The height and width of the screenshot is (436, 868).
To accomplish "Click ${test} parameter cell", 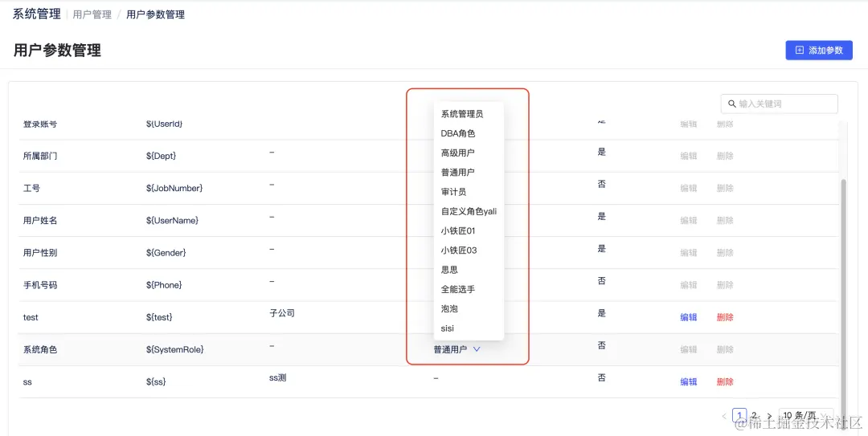I will [x=159, y=318].
